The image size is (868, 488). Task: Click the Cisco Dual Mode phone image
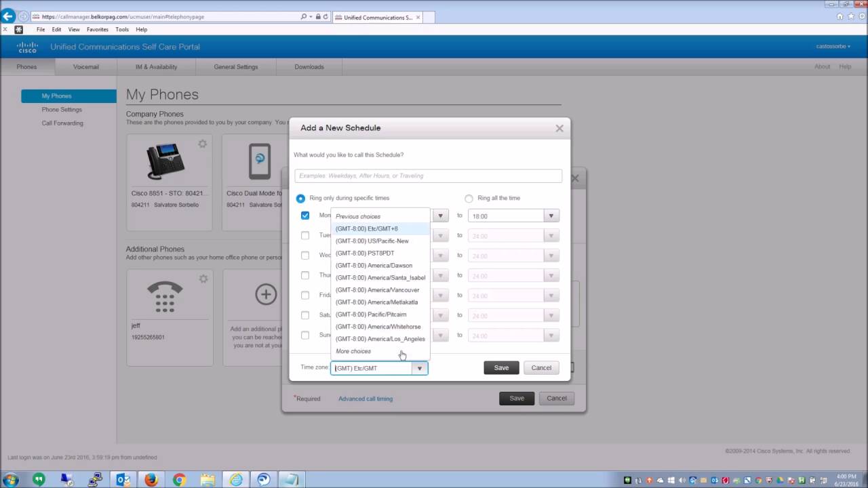[260, 161]
